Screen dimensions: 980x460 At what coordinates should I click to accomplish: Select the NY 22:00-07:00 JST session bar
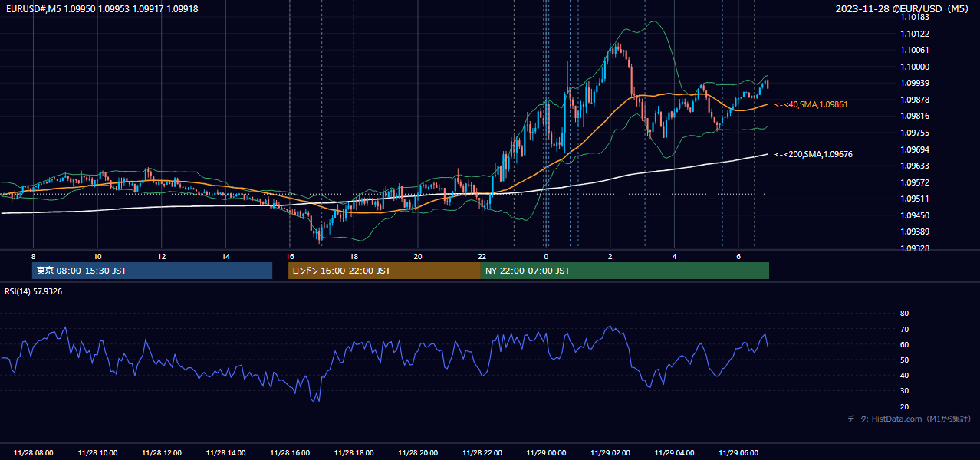(x=625, y=271)
